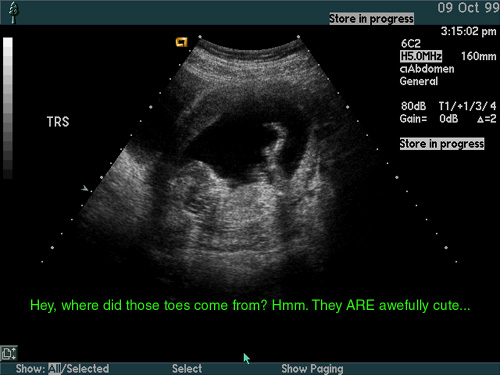This screenshot has height=375, width=500.
Task: Click the grayscale bar on the left
Action: [8, 108]
